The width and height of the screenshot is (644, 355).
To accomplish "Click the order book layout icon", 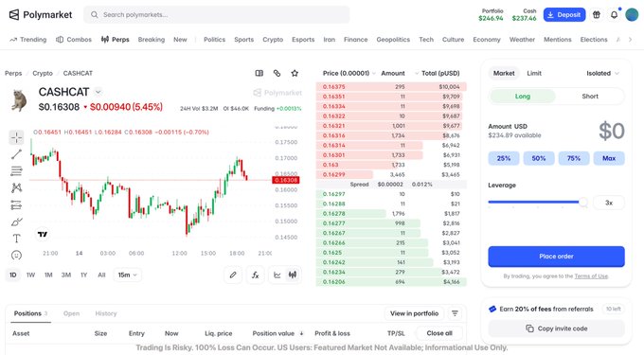I will (x=259, y=73).
